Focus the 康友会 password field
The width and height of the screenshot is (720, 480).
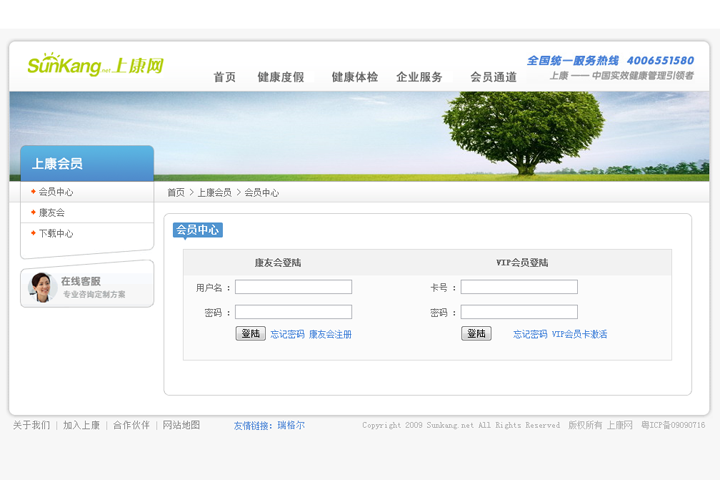tap(293, 312)
